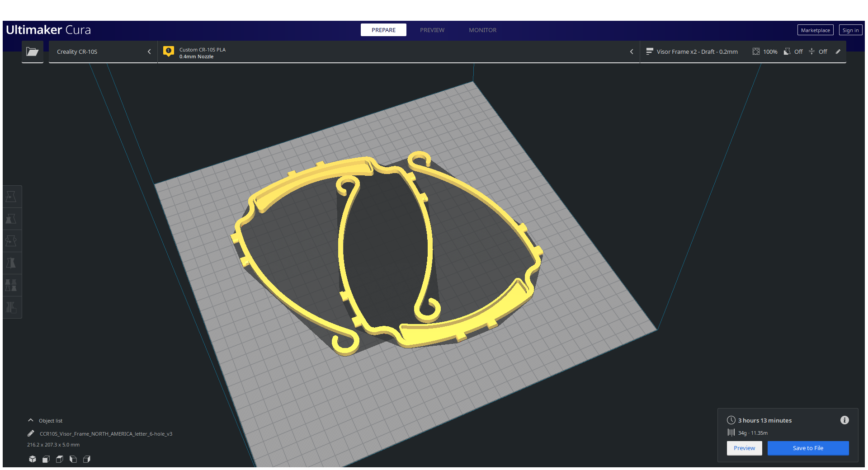The height and width of the screenshot is (470, 868).
Task: Click the custom settings pencil icon
Action: (838, 52)
